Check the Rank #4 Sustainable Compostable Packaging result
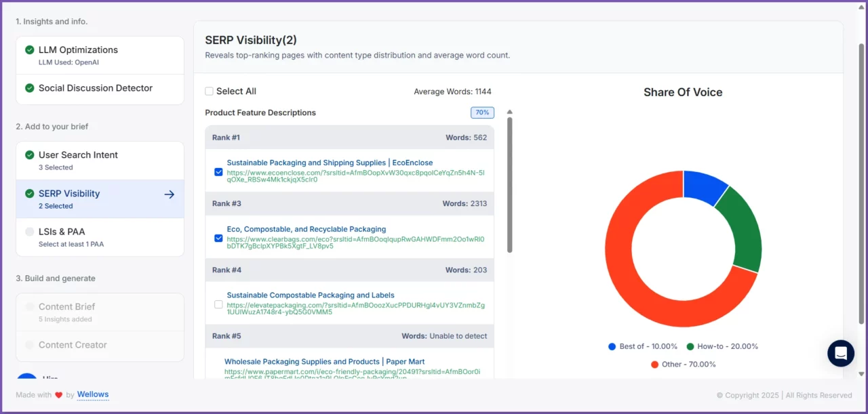 tap(218, 304)
